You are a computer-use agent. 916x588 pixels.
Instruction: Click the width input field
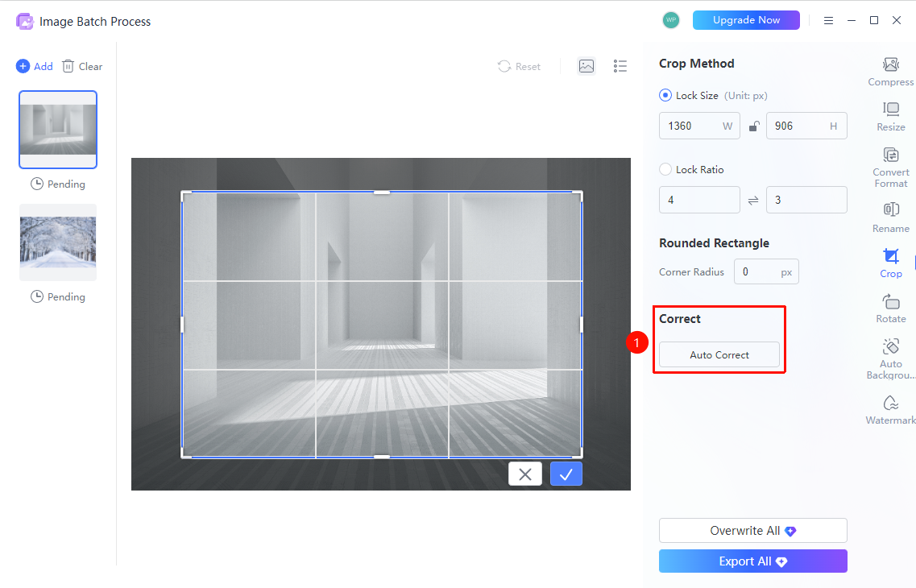point(699,126)
